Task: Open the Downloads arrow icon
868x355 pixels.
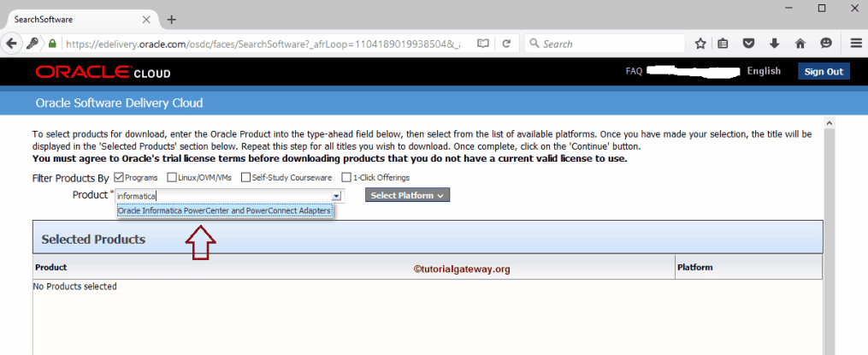Action: pos(775,43)
